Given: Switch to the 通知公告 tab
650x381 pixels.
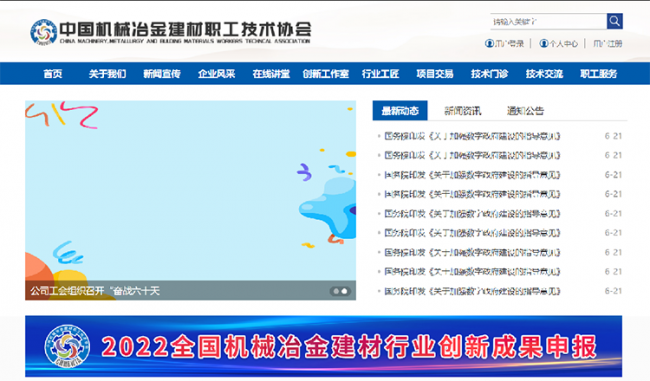Looking at the screenshot, I should click(x=525, y=111).
